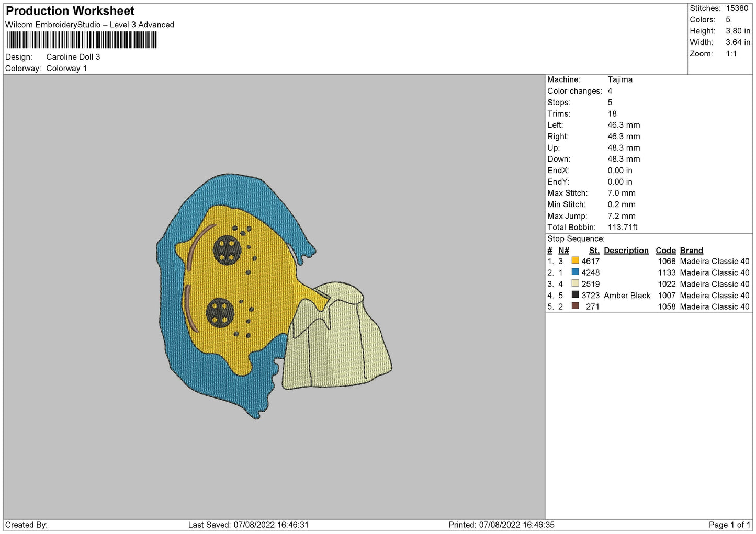The height and width of the screenshot is (534, 756).
Task: Click the brown 271 thread color swatch
Action: [x=575, y=306]
